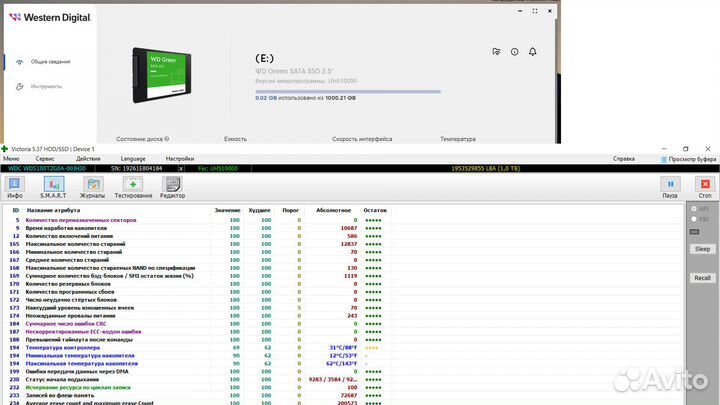Click the Пауза pause icon
Image resolution: width=720 pixels, height=405 pixels.
[670, 184]
